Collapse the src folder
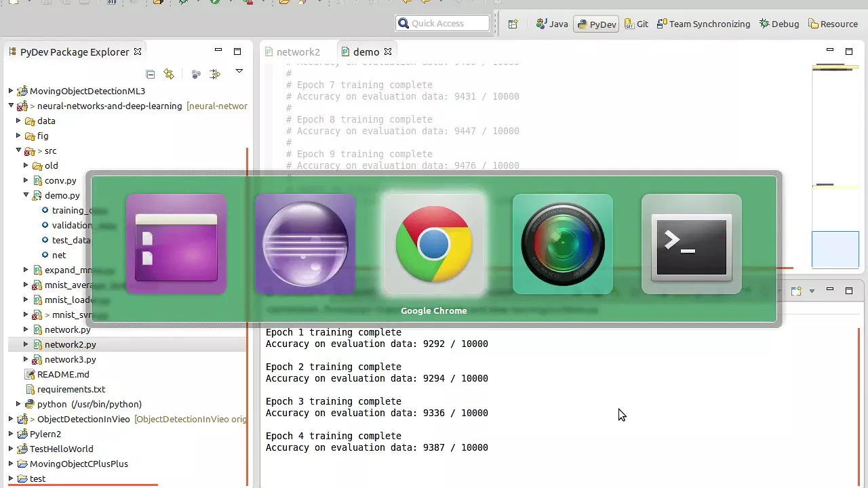Screen dimensions: 868x488 point(18,150)
